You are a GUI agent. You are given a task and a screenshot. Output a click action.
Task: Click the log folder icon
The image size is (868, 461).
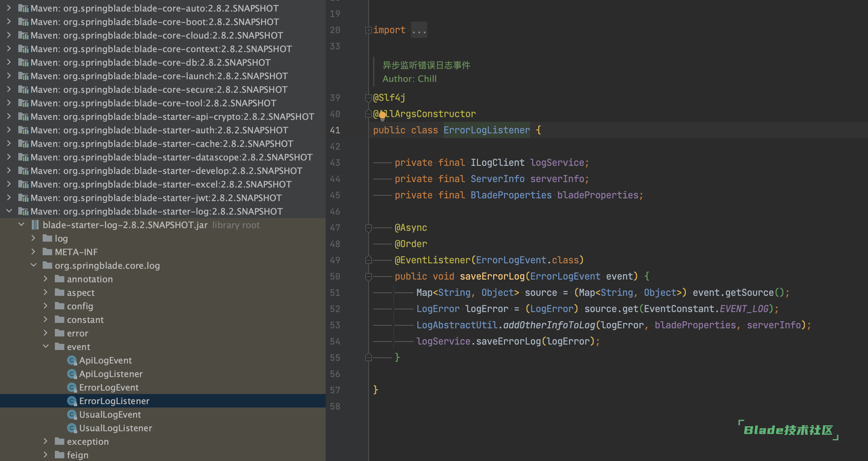(47, 238)
